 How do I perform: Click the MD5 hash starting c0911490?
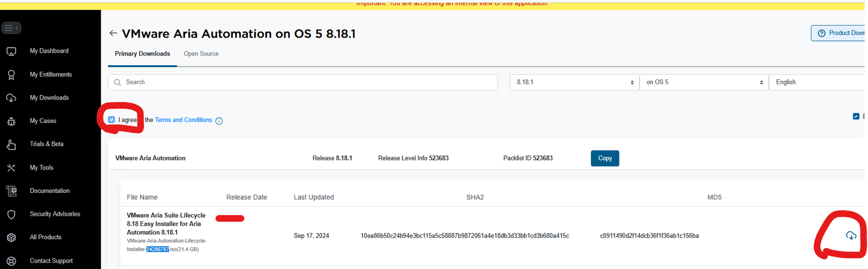(649, 236)
